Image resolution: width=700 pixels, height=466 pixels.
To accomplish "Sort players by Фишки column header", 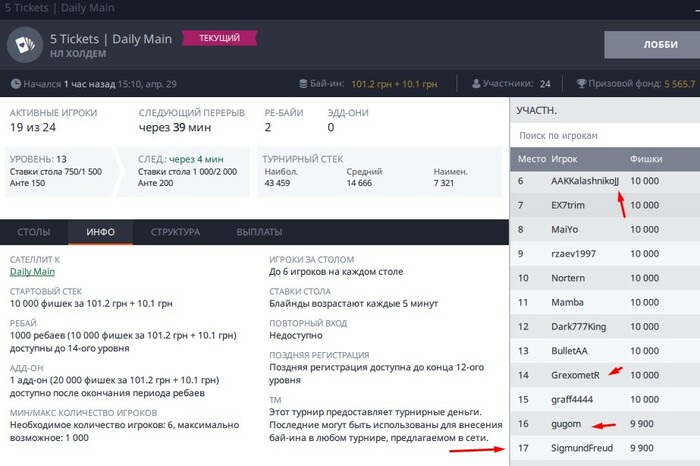I will (646, 159).
